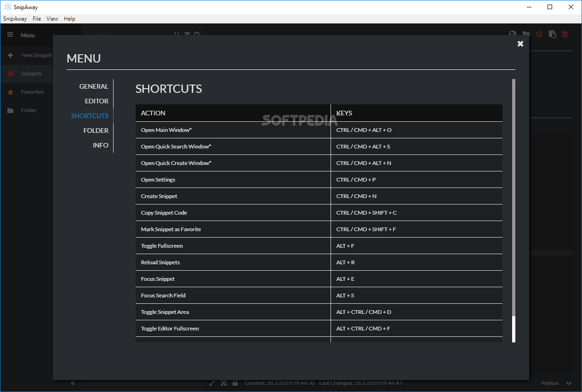Viewport: 582px width, 392px height.
Task: Click the 'Mark Snippet as Favorite' action cell
Action: tap(233, 229)
